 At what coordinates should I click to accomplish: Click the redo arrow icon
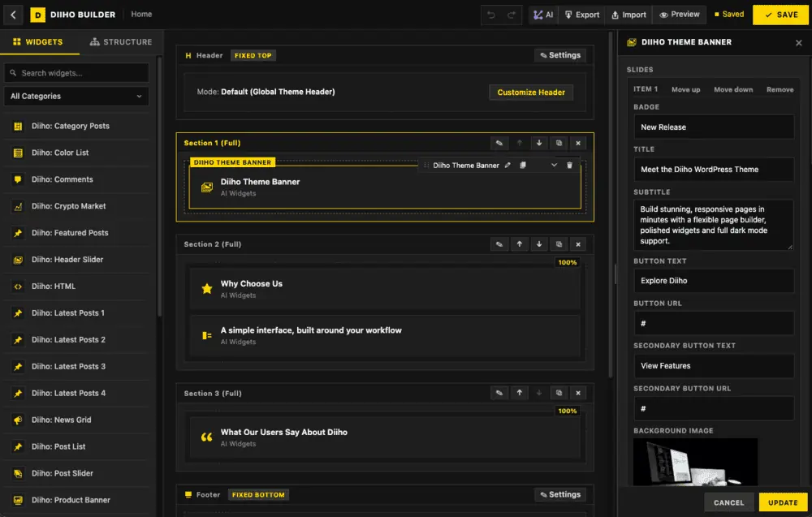[x=511, y=15]
